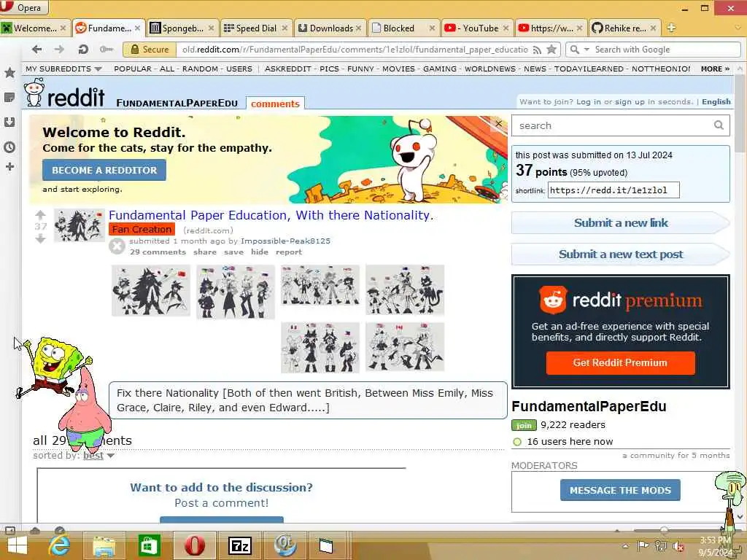The image size is (747, 560).
Task: Open Opera sidebar Bookmarks star panel
Action: 9,73
